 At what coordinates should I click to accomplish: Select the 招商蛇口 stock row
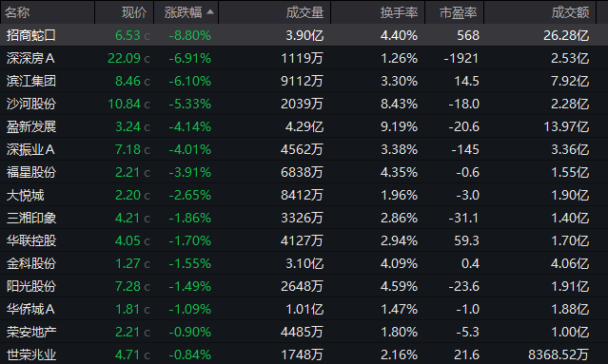[304, 35]
